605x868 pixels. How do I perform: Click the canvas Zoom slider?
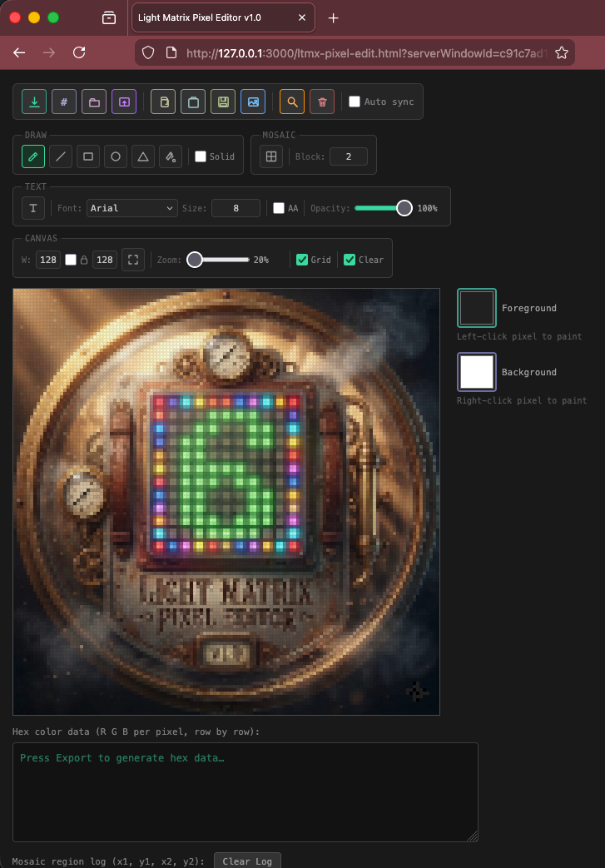pyautogui.click(x=218, y=260)
